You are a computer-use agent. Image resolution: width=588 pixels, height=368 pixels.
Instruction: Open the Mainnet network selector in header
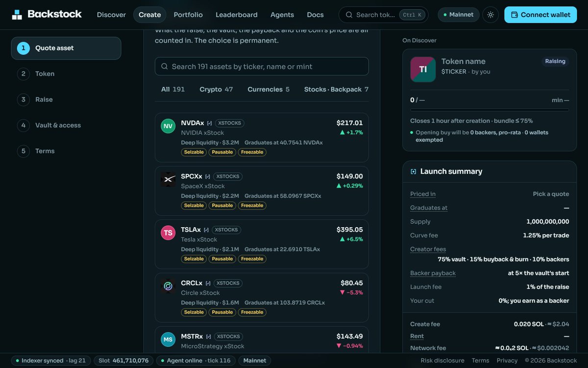tap(458, 15)
